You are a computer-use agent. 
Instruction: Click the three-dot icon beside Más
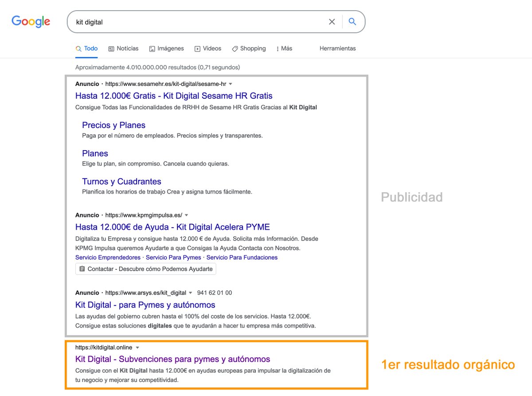point(278,49)
